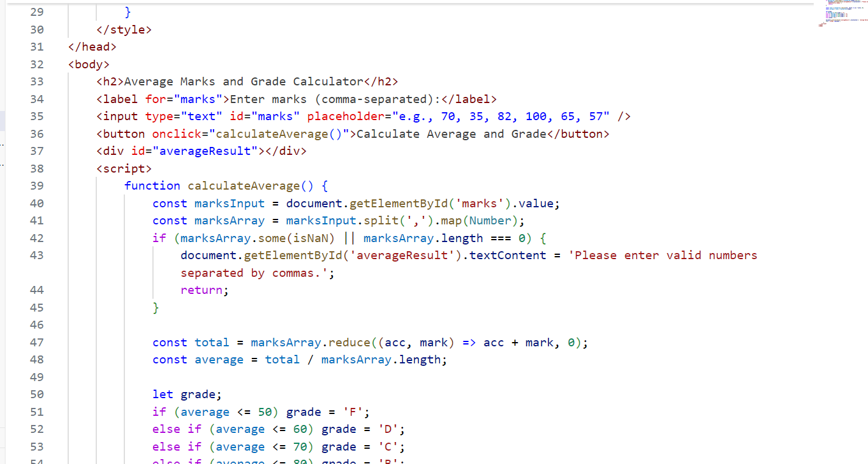Click the opening <script> tag
Screen dimensions: 868x464
124,168
